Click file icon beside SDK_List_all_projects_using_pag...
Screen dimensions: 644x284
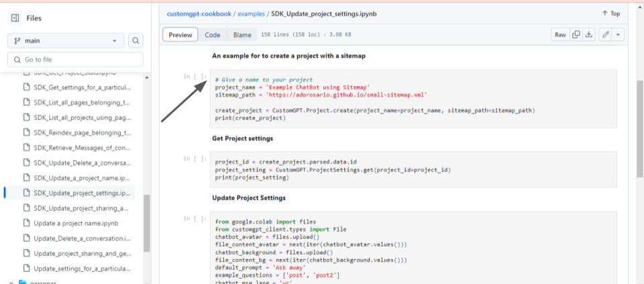[27, 117]
